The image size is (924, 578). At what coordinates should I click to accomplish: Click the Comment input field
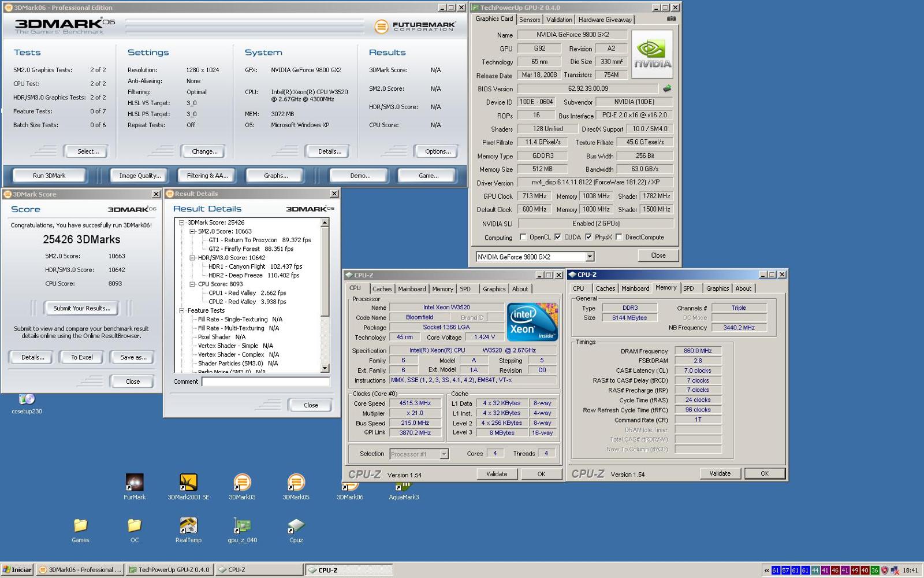266,381
